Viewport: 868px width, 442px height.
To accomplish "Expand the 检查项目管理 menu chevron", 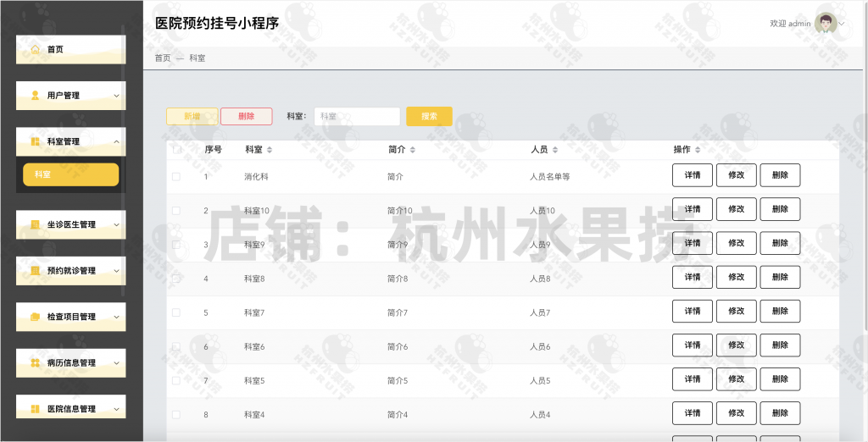I will point(116,317).
